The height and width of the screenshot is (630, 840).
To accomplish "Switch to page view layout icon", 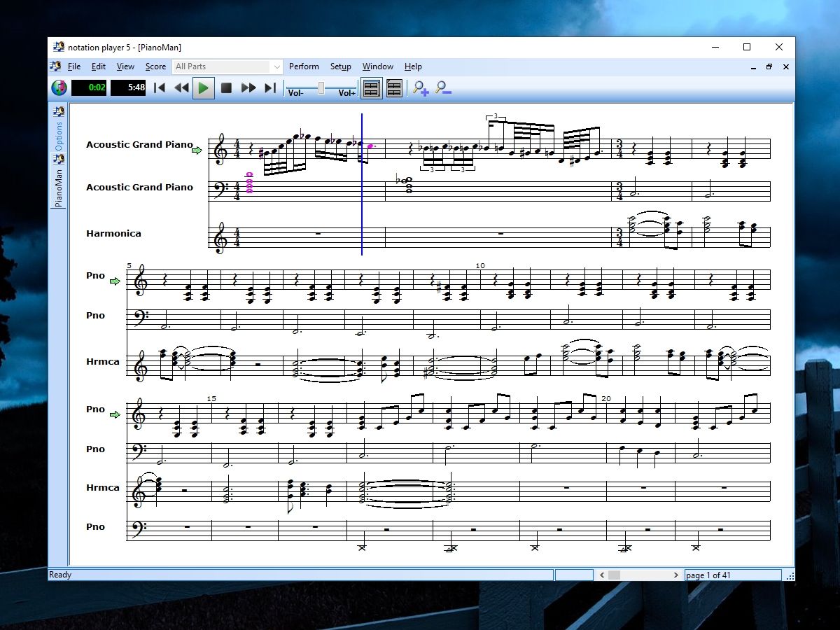I will pyautogui.click(x=372, y=88).
